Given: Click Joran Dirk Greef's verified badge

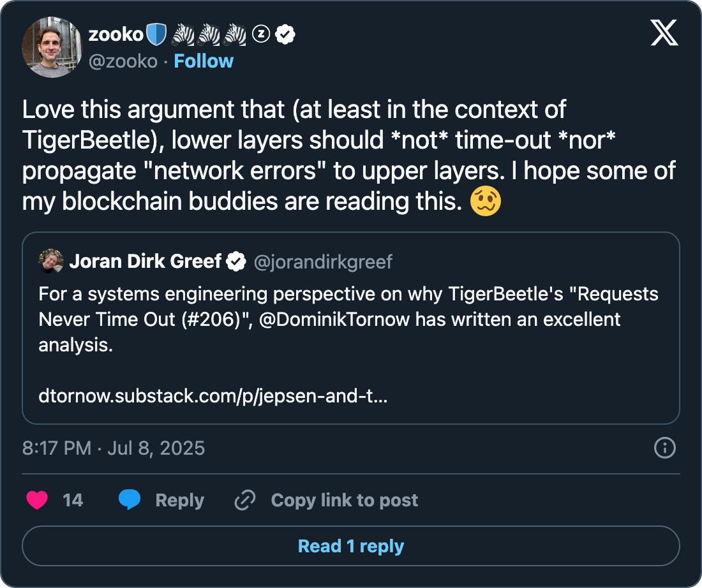Looking at the screenshot, I should (237, 261).
